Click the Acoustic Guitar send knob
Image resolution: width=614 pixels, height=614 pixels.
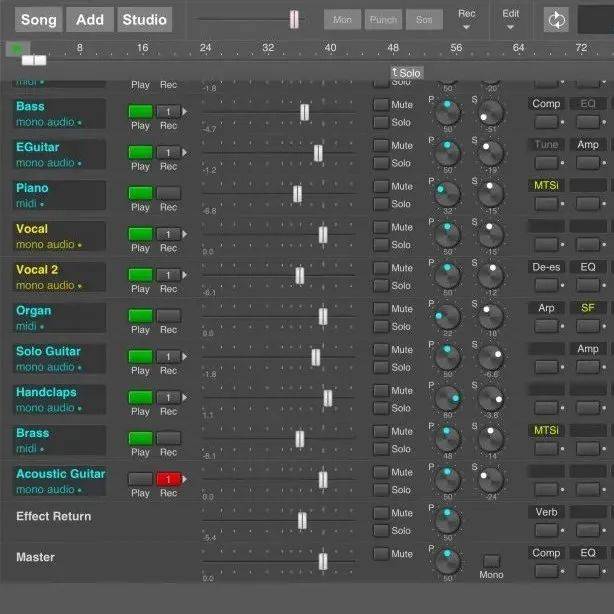pyautogui.click(x=491, y=480)
